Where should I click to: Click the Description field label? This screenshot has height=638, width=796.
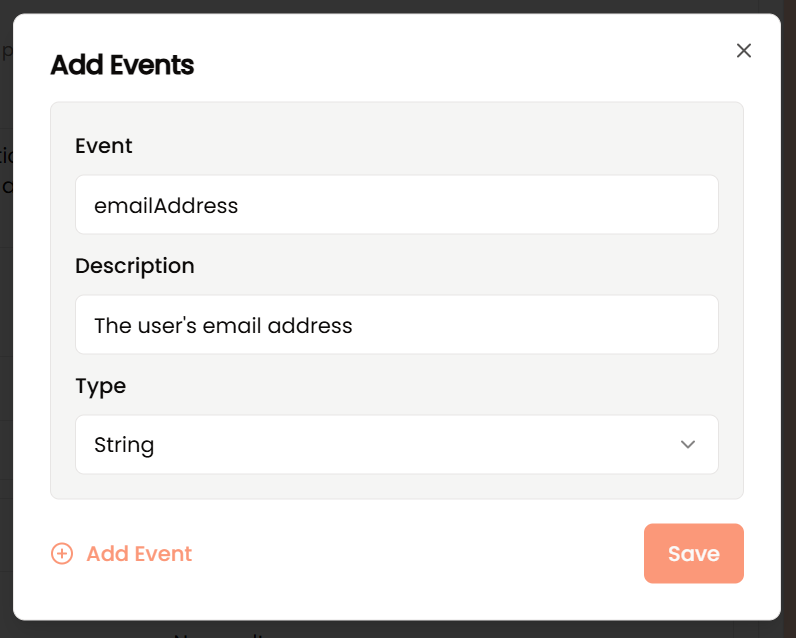point(135,266)
